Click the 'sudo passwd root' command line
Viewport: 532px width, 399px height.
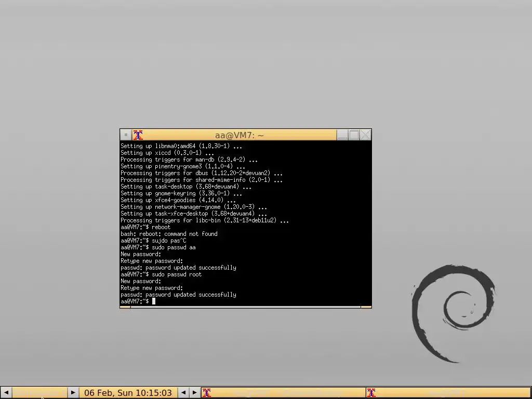(161, 274)
